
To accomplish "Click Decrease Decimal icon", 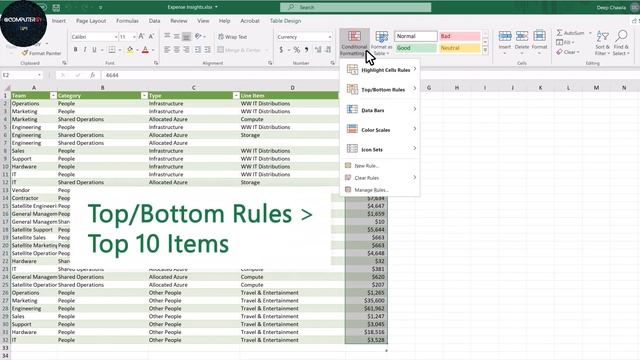I will 328,50.
